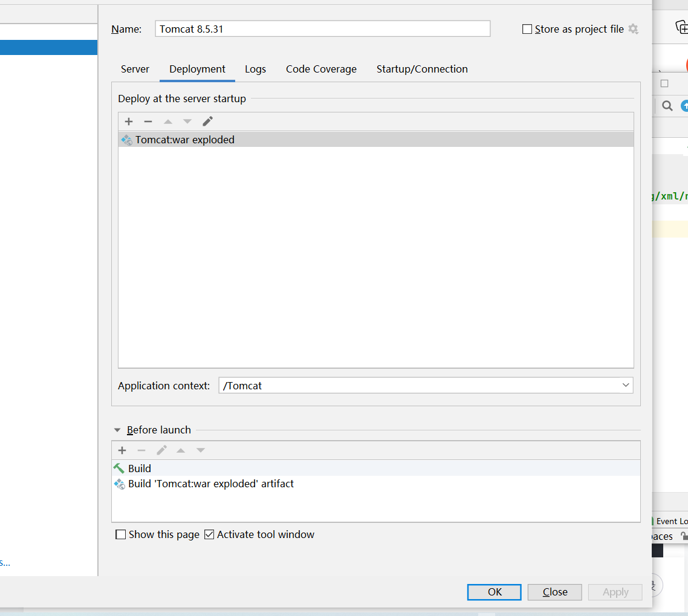Move the deployment artifact up in the list

167,122
